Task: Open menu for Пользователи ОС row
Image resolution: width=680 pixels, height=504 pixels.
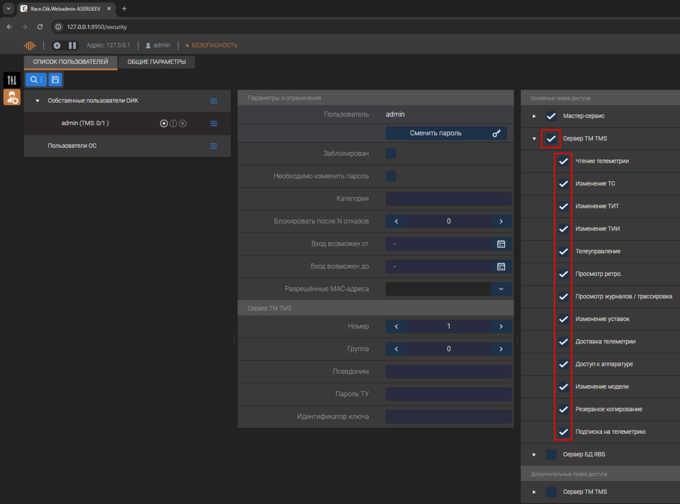Action: tap(214, 146)
